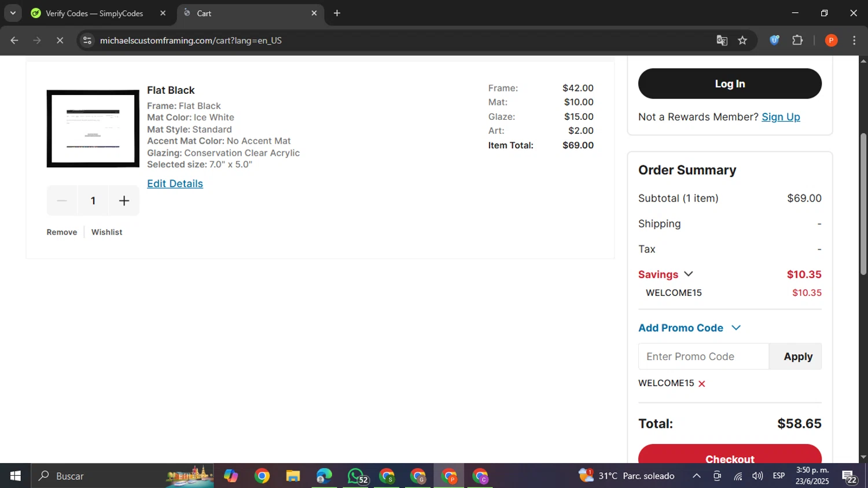Open WhatsApp from taskbar
The image size is (868, 488).
tap(356, 476)
